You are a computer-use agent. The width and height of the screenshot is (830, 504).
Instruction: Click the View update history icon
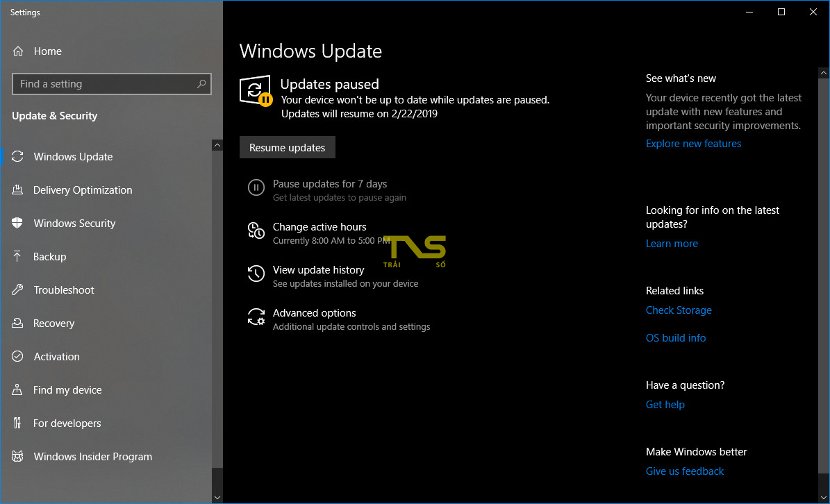click(x=256, y=274)
